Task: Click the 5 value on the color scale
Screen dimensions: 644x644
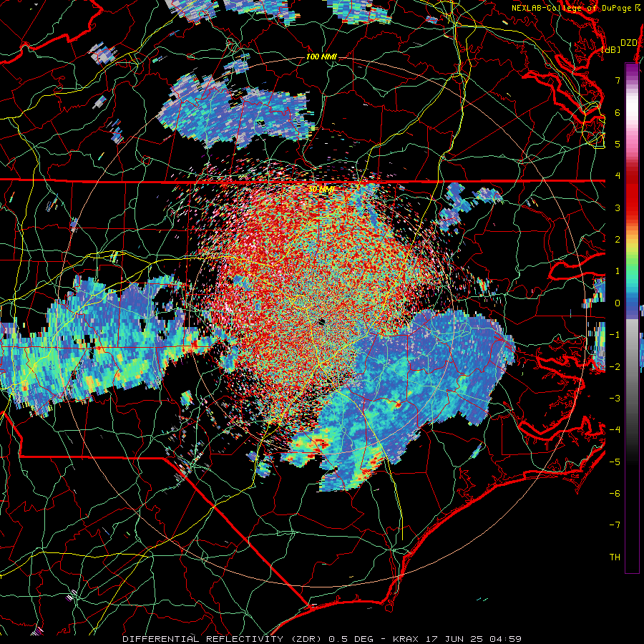Action: pos(618,144)
